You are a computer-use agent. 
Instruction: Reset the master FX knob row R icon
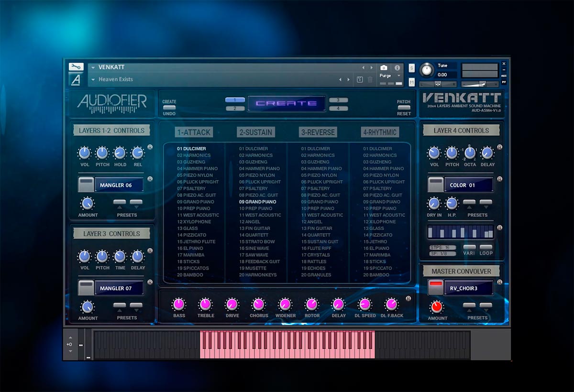[408, 299]
